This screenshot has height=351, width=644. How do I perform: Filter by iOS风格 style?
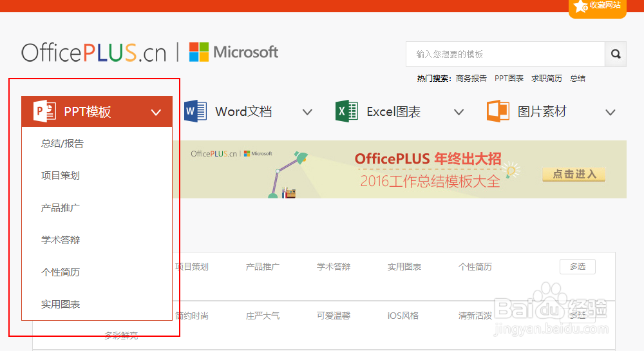(403, 316)
